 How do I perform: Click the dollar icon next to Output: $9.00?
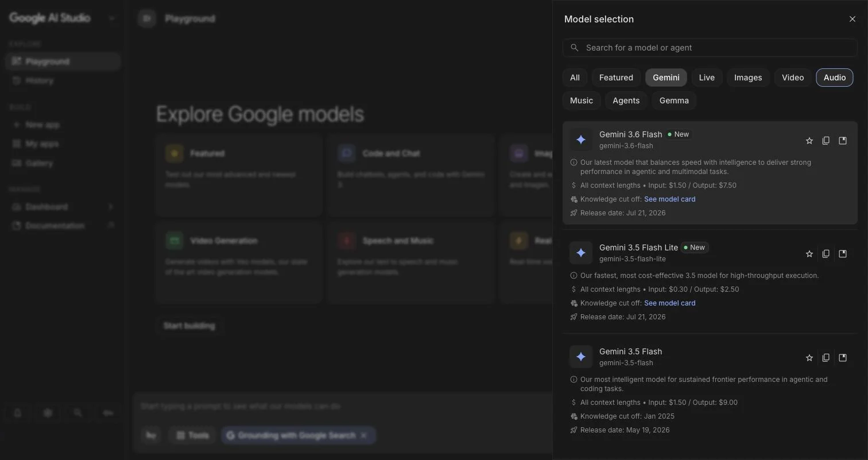573,403
